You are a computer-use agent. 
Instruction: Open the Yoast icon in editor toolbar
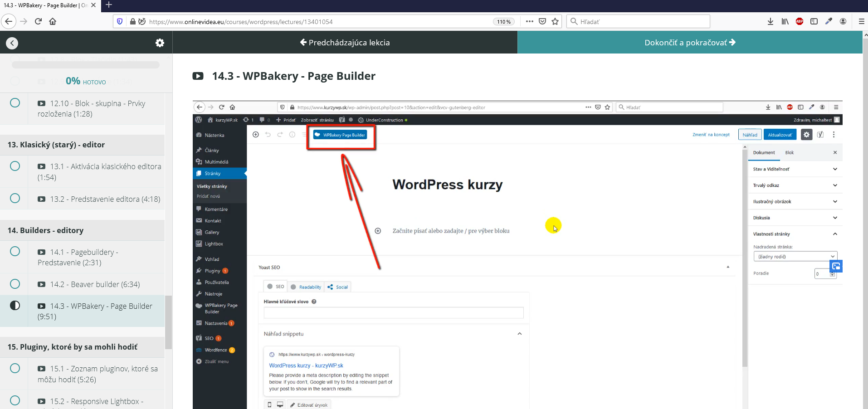click(820, 135)
